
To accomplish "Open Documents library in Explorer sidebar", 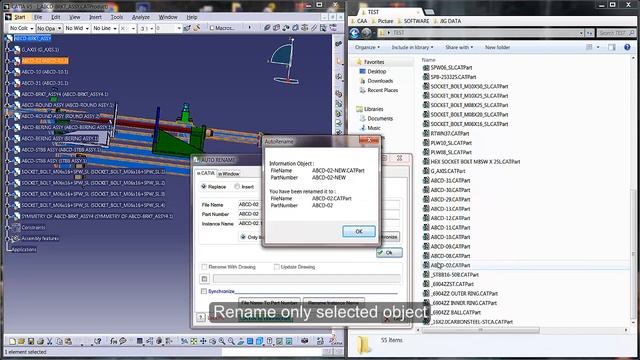I will [x=380, y=118].
